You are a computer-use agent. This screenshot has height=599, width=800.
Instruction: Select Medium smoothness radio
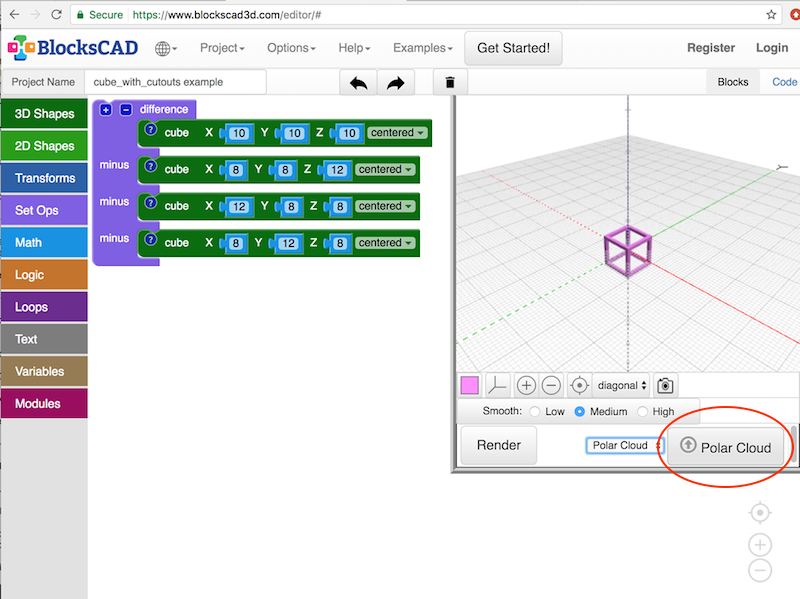580,411
